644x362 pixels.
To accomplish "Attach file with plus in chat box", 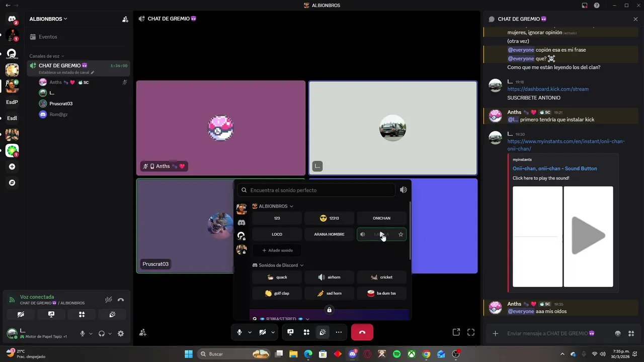I will (x=496, y=333).
